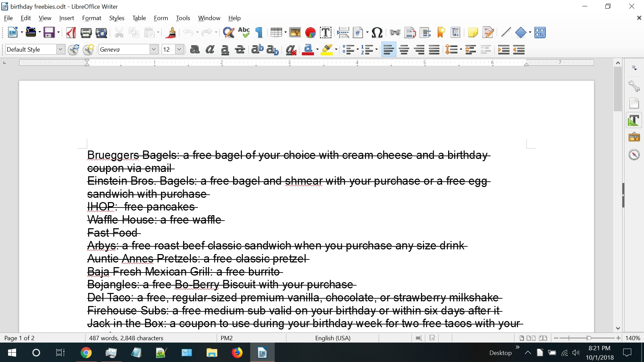644x362 pixels.
Task: Click English (USA) language status
Action: [333, 338]
